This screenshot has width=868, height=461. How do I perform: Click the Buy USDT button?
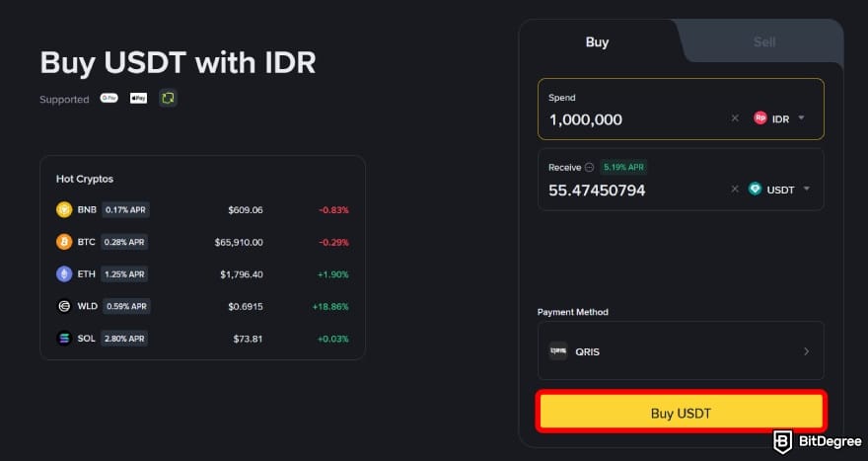pos(681,413)
